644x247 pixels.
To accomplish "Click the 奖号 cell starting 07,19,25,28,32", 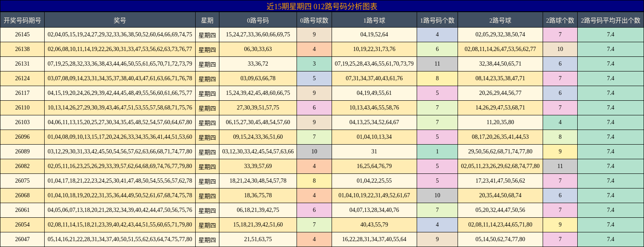I will point(120,64).
